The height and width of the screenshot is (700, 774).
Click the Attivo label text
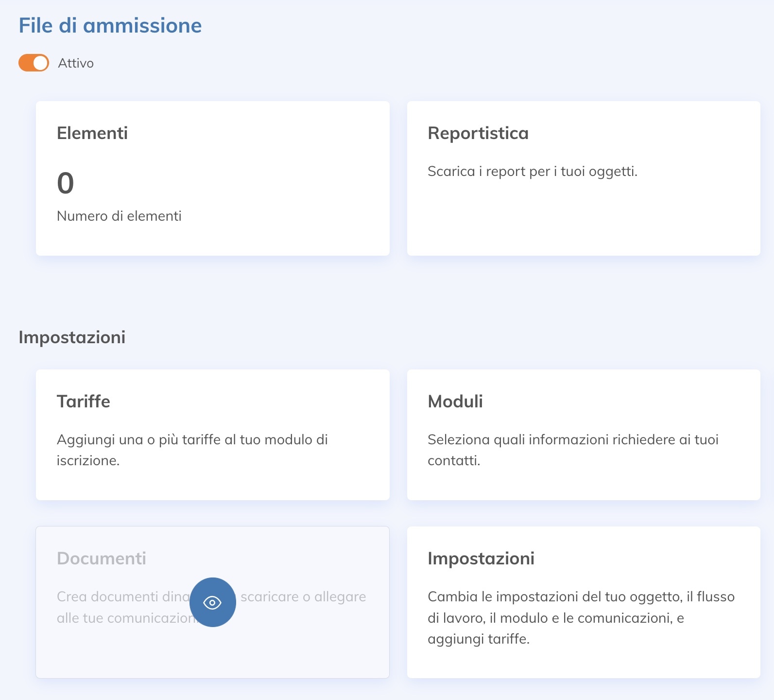point(76,63)
